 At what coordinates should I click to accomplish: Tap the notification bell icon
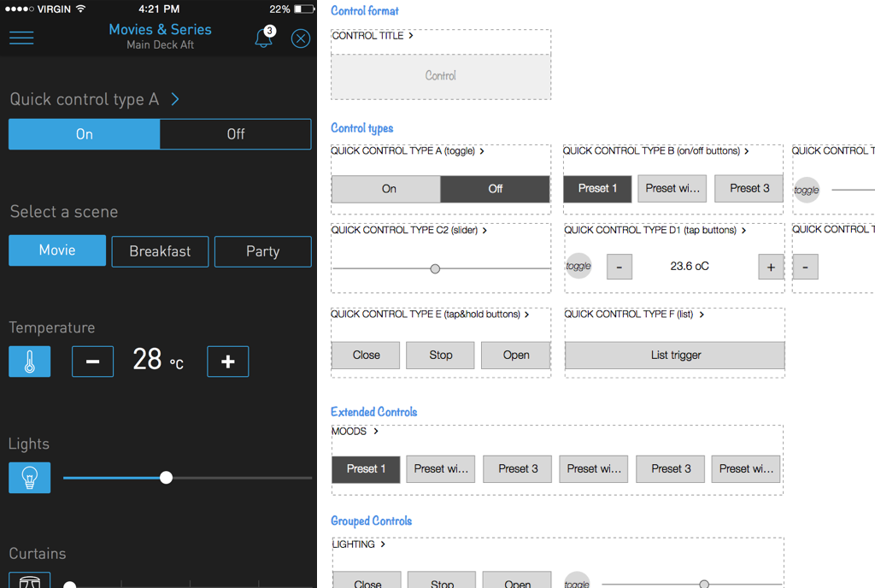pos(264,38)
